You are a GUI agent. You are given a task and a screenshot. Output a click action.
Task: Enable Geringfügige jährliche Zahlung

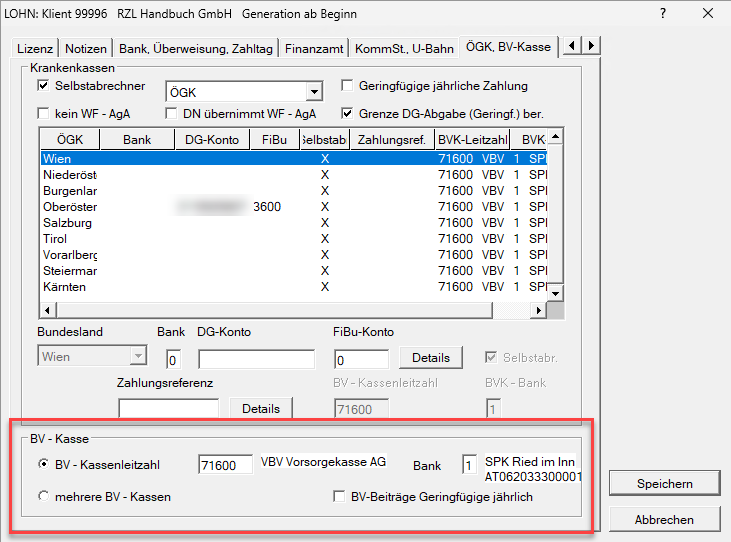click(x=348, y=86)
